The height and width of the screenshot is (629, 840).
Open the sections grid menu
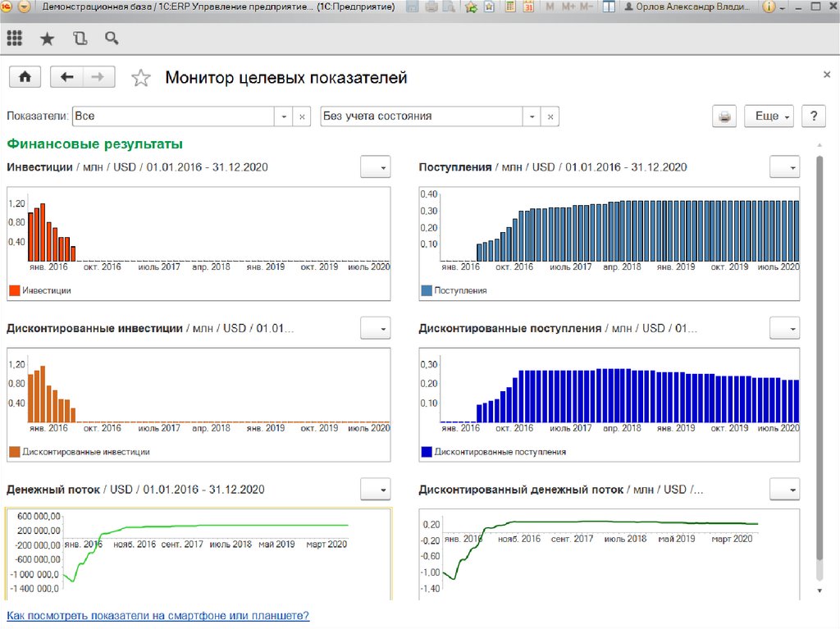click(14, 38)
